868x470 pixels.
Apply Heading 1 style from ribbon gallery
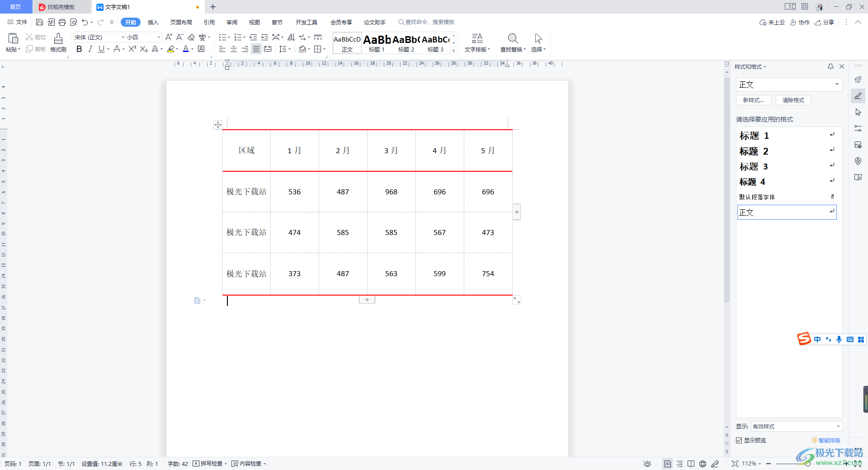pos(377,43)
